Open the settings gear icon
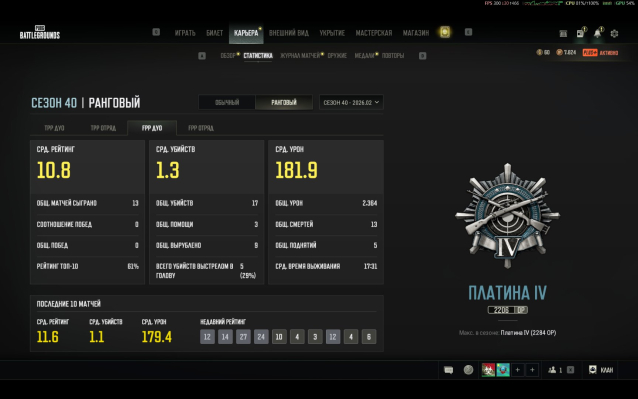Viewport: 638px width, 399px height. pyautogui.click(x=614, y=34)
